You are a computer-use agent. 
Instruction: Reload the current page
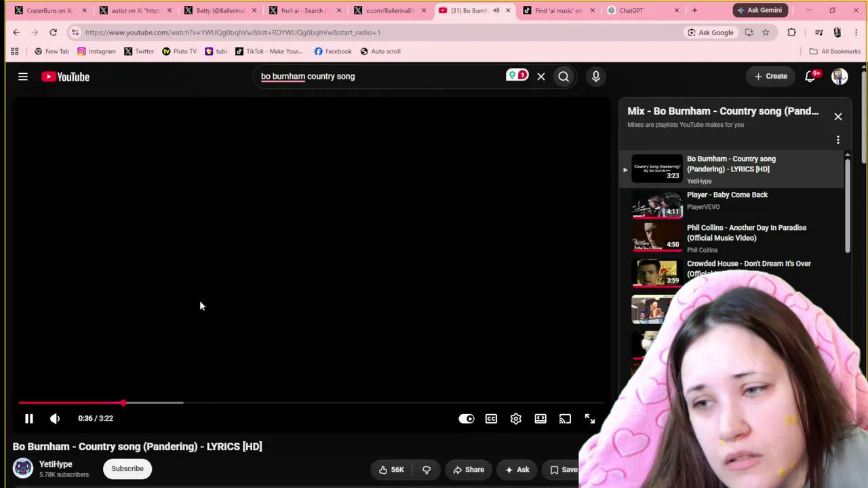53,33
